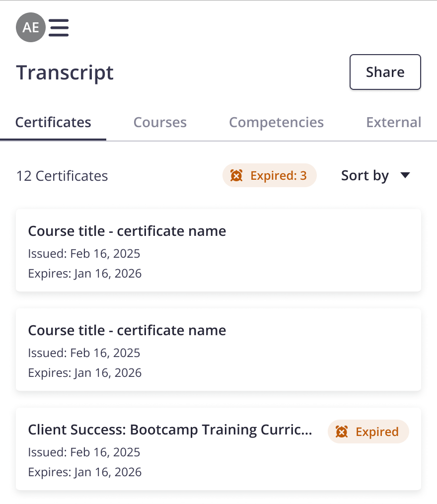Click second card's Issued: Feb 16, 2025 text
This screenshot has width=437, height=504.
(x=84, y=353)
